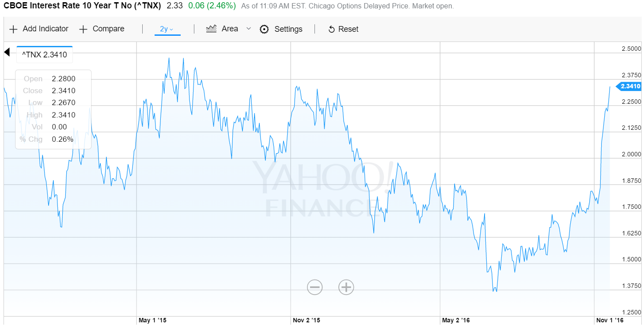Zoom out with the minus circle button
This screenshot has height=325, width=644.
click(x=315, y=287)
